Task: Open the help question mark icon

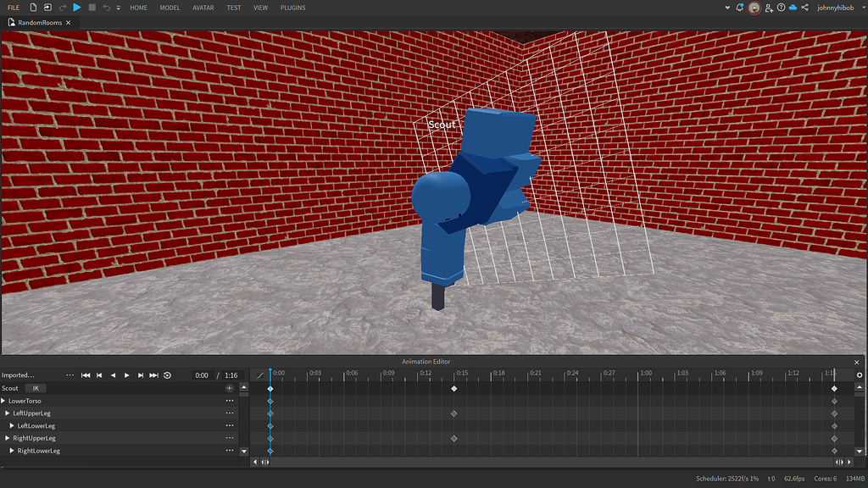Action: coord(781,8)
